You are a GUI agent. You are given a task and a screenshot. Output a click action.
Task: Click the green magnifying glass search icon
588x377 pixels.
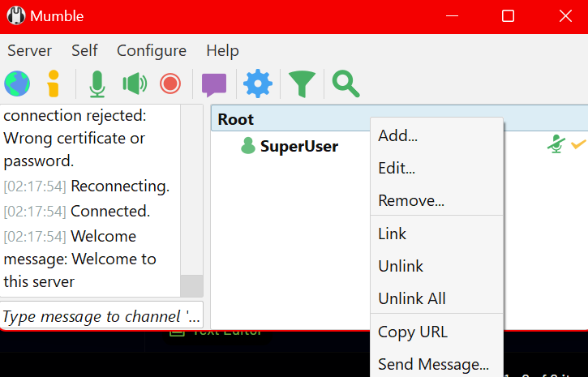346,84
